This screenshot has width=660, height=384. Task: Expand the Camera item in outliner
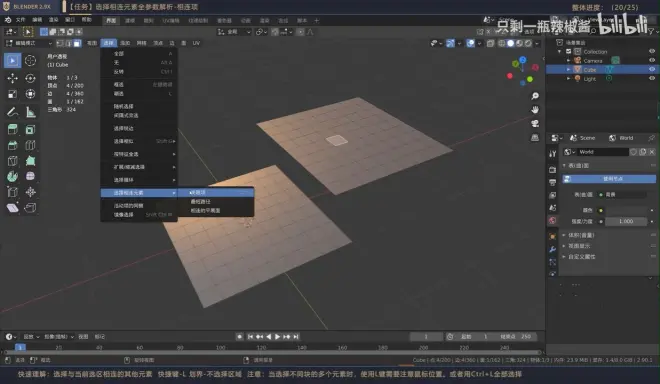pyautogui.click(x=569, y=61)
